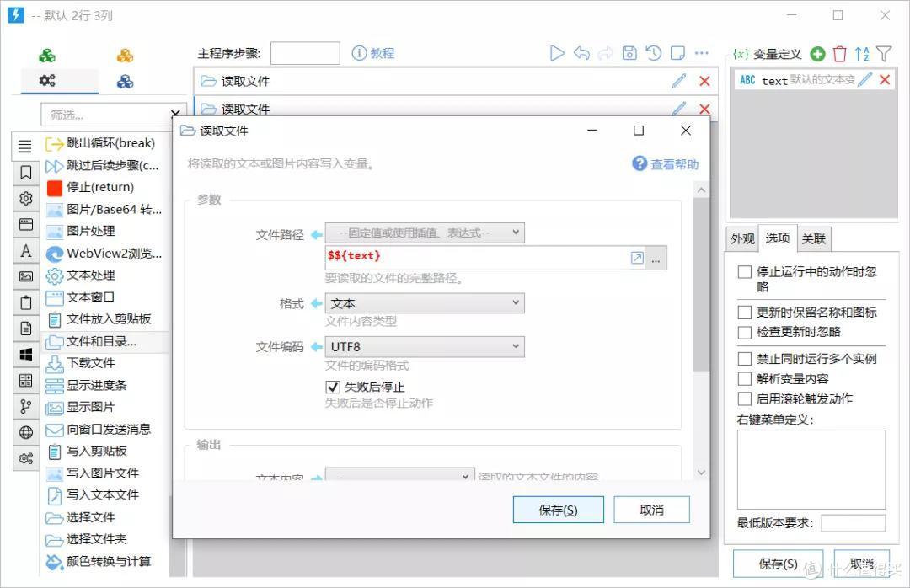
Task: Click the green cubes icon at top left
Action: click(47, 56)
